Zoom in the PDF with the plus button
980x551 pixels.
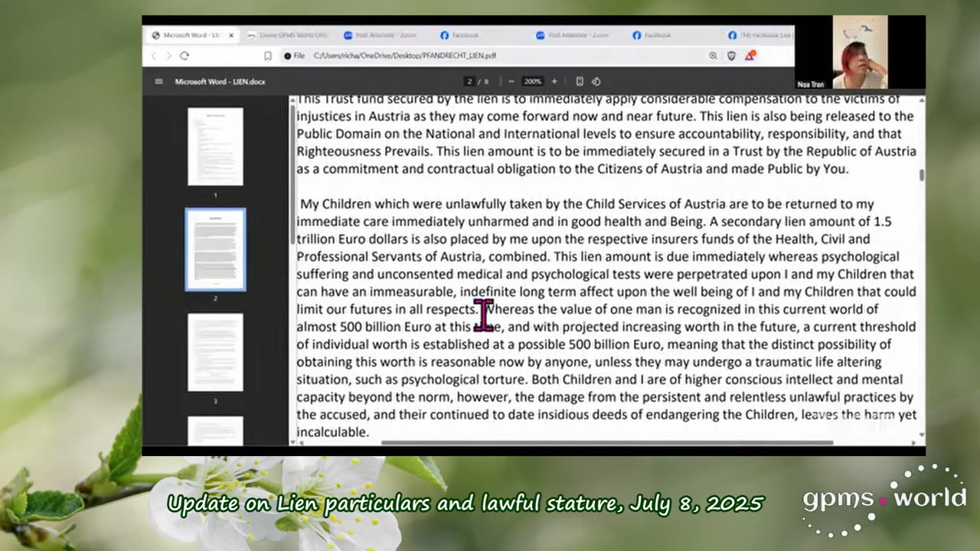point(554,81)
